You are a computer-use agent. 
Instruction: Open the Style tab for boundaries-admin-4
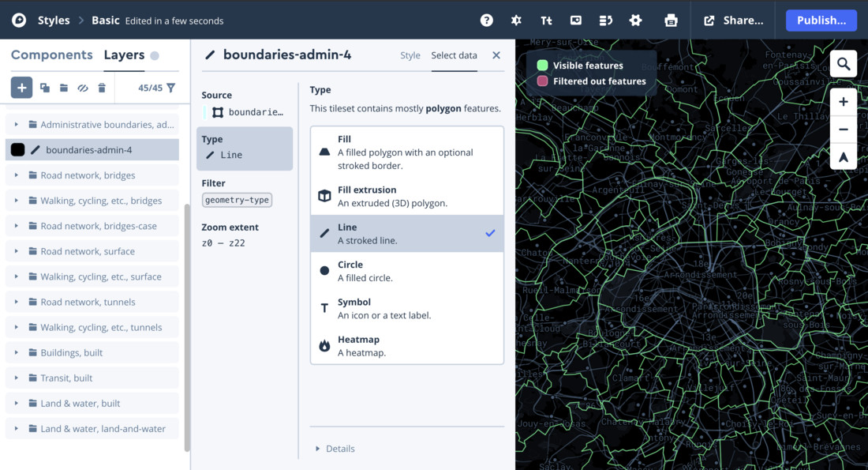click(x=410, y=55)
